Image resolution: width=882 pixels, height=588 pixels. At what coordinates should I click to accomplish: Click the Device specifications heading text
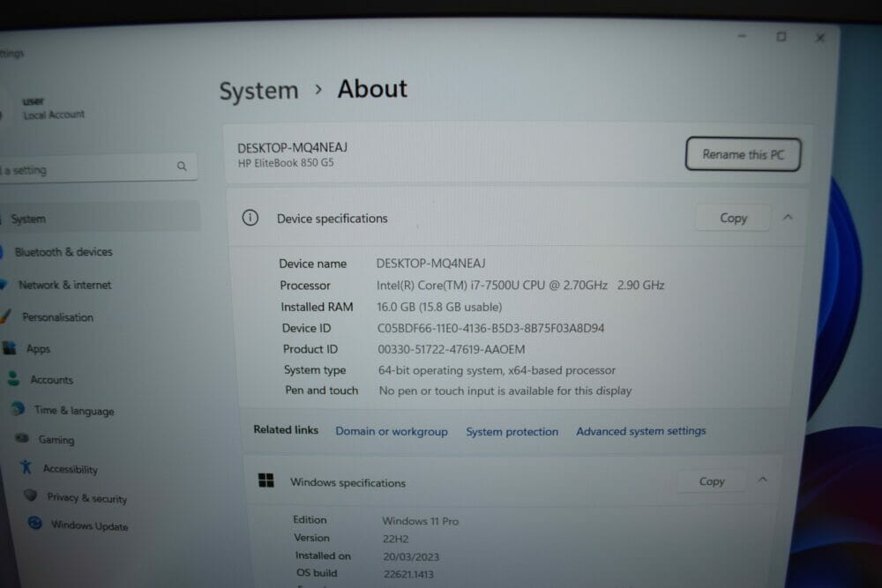coord(332,218)
